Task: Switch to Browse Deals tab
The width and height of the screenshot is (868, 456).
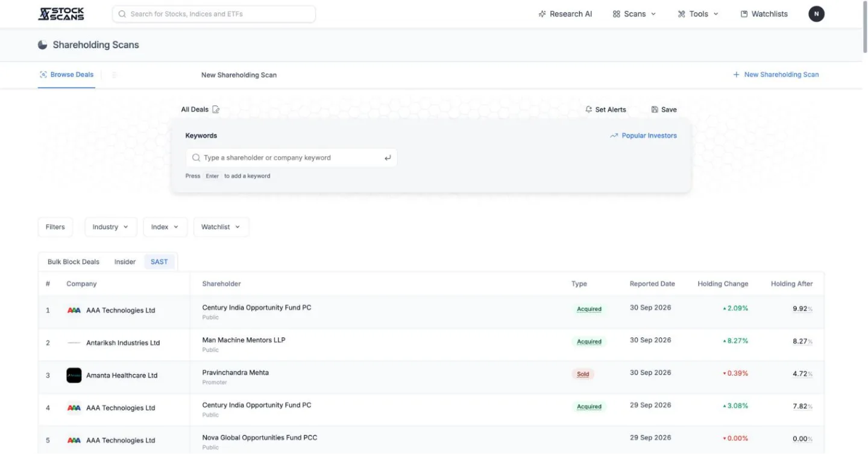Action: [x=66, y=75]
